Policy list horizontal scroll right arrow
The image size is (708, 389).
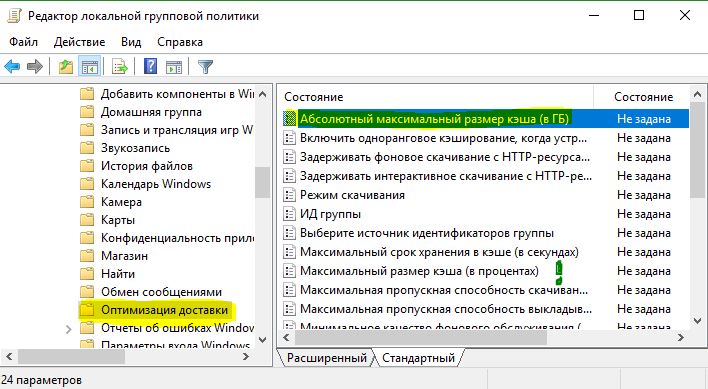(681, 338)
